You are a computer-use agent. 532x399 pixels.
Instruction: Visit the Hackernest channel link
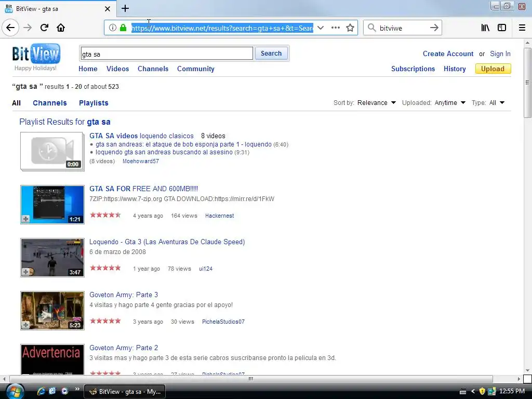220,216
